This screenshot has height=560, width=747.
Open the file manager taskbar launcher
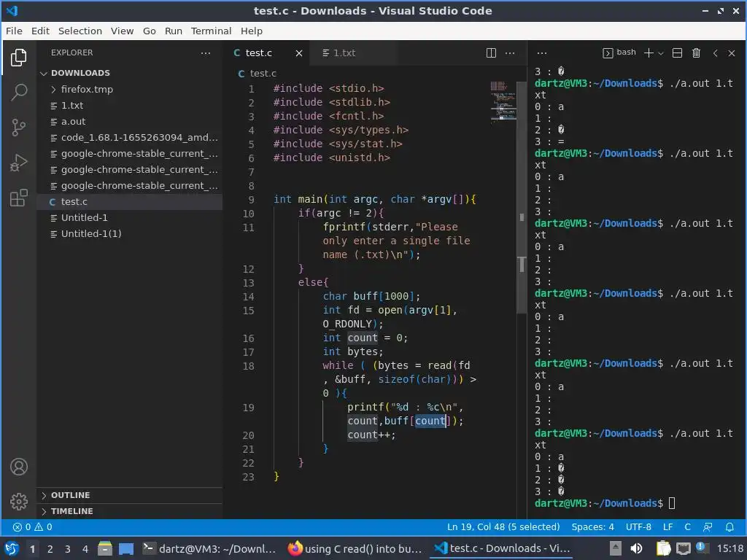105,549
